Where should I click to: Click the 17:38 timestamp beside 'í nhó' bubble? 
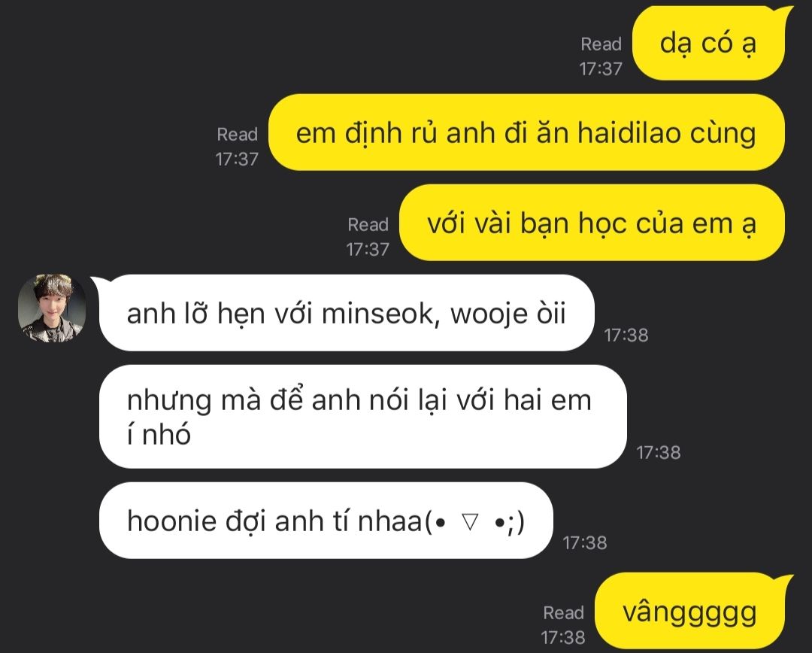(x=658, y=453)
